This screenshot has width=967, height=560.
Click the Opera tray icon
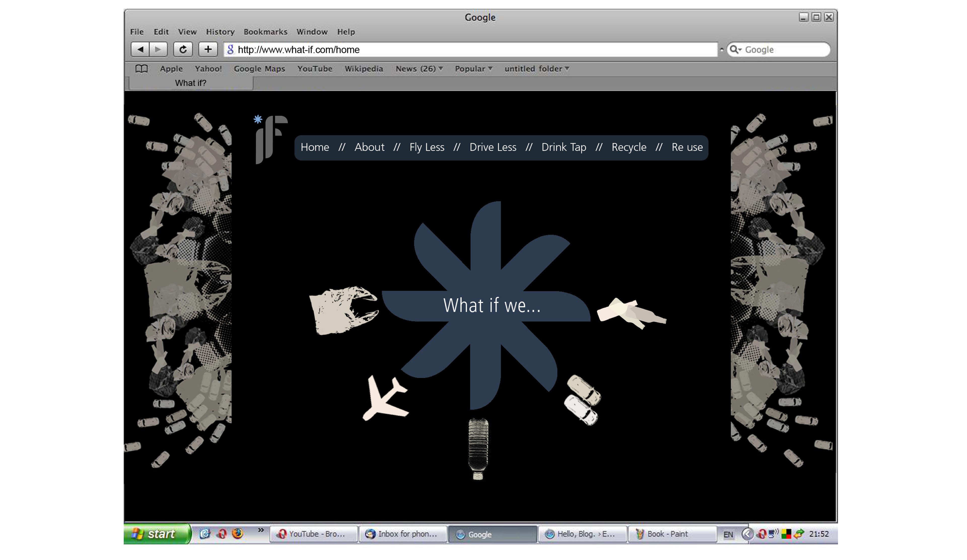click(762, 534)
